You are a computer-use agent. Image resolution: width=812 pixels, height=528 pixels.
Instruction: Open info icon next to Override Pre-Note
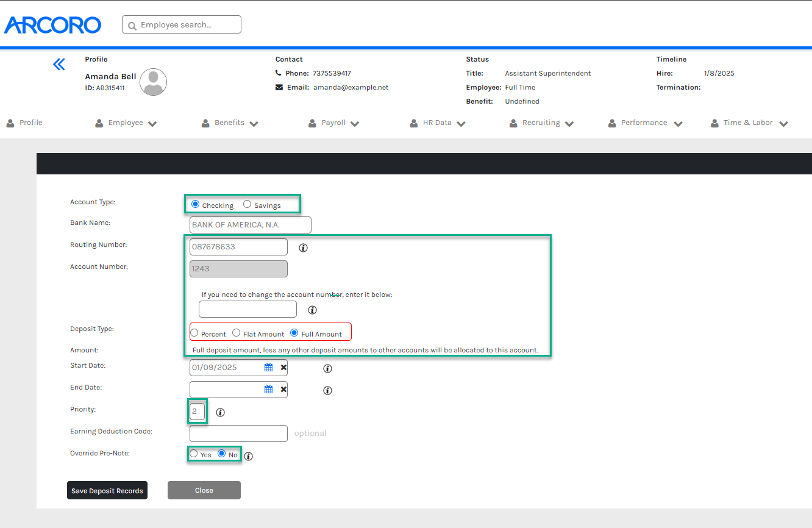pos(248,455)
